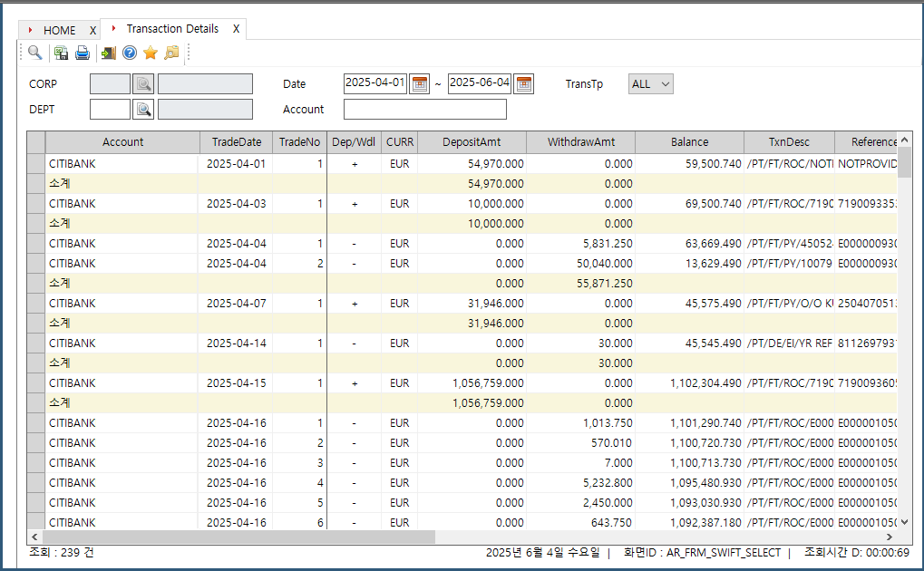Select TradeDate cell 2025-04-14
Viewport: 924px width, 571px height.
point(237,343)
